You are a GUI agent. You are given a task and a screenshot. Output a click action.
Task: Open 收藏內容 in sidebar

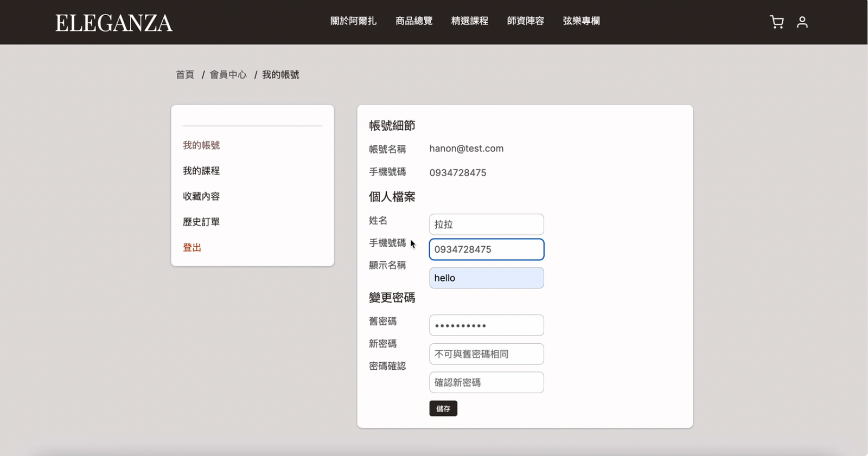[x=201, y=196]
